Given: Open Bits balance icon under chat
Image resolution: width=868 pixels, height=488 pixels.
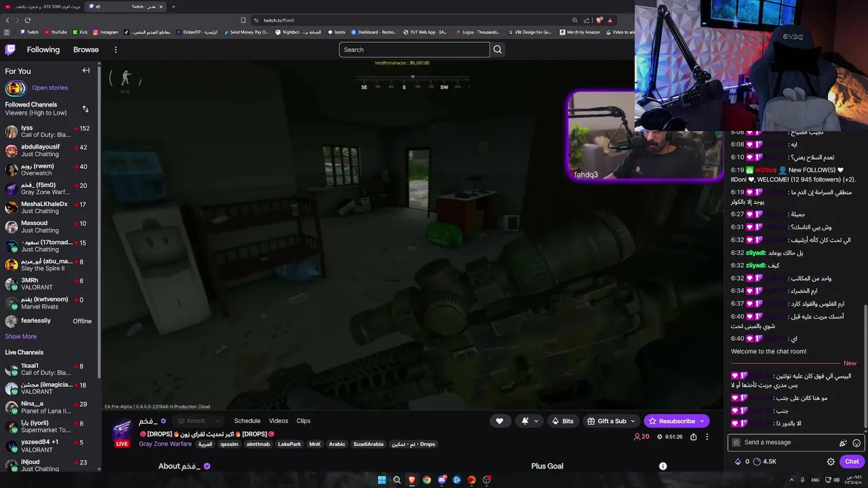Looking at the screenshot, I should (x=738, y=462).
